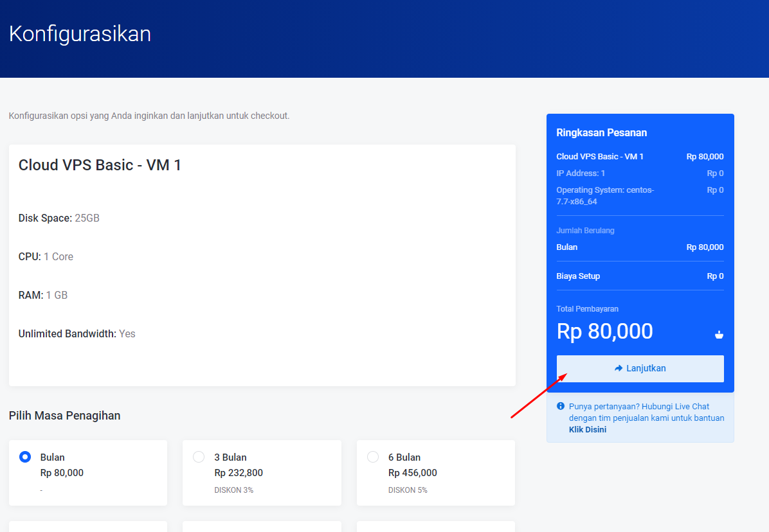Viewport: 769px width, 532px height.
Task: Click the Cloud VPS Basic - VM 1 title
Action: [100, 165]
